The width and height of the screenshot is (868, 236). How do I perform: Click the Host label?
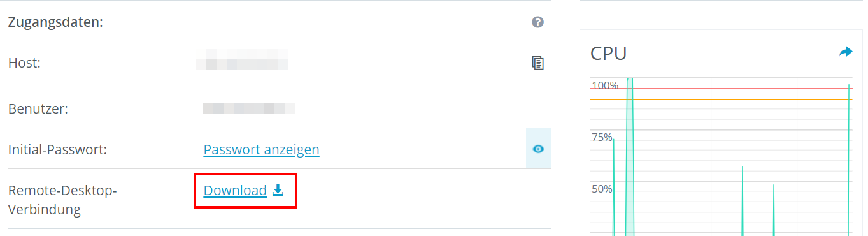24,63
